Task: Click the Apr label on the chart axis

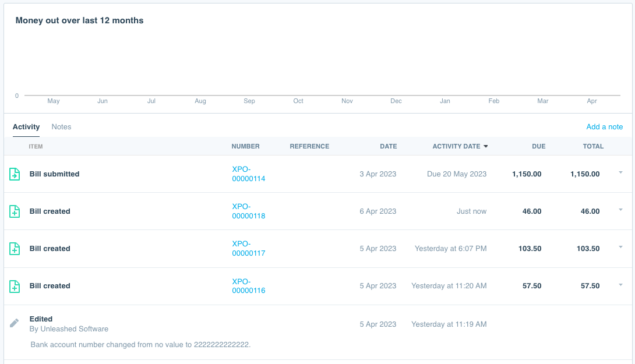Action: tap(592, 101)
